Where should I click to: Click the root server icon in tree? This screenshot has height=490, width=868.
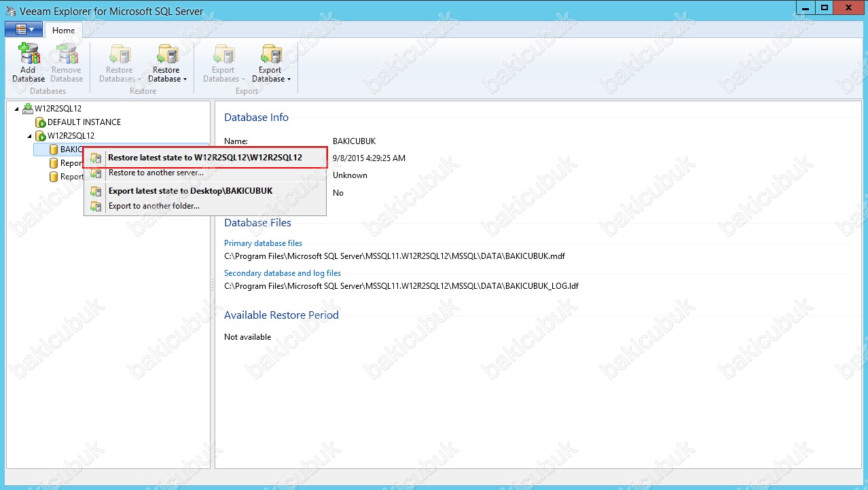click(27, 108)
